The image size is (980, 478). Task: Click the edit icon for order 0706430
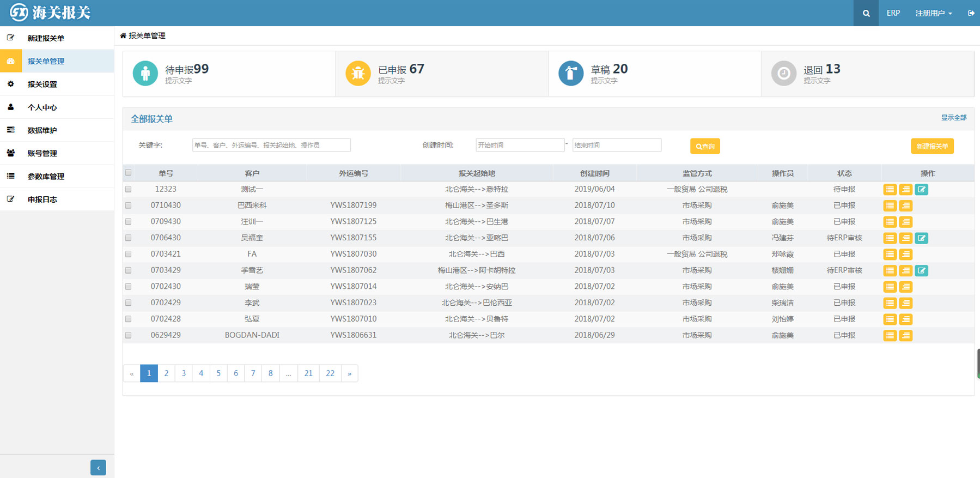[x=921, y=238]
